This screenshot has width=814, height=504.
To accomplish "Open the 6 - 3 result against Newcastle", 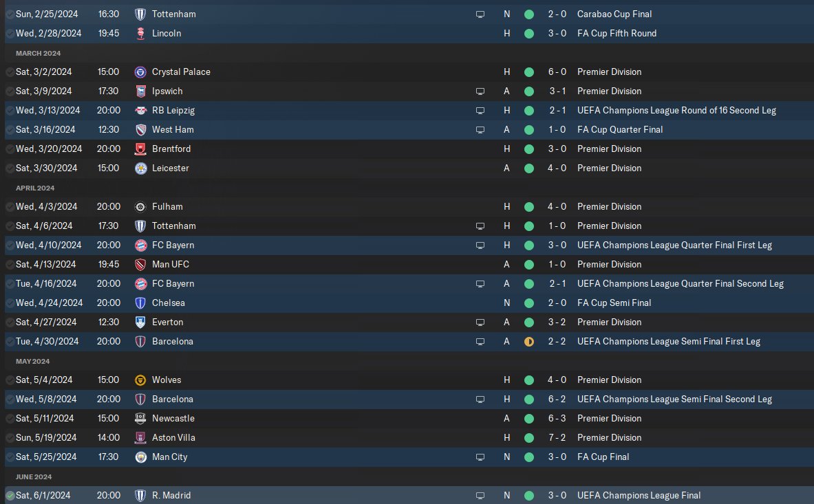I will 557,419.
